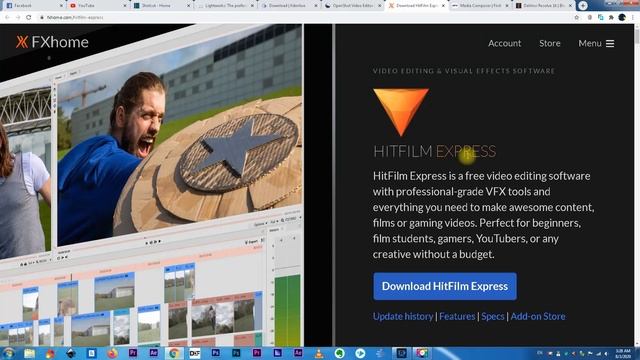640x360 pixels.
Task: Open the Specs link
Action: coord(493,316)
